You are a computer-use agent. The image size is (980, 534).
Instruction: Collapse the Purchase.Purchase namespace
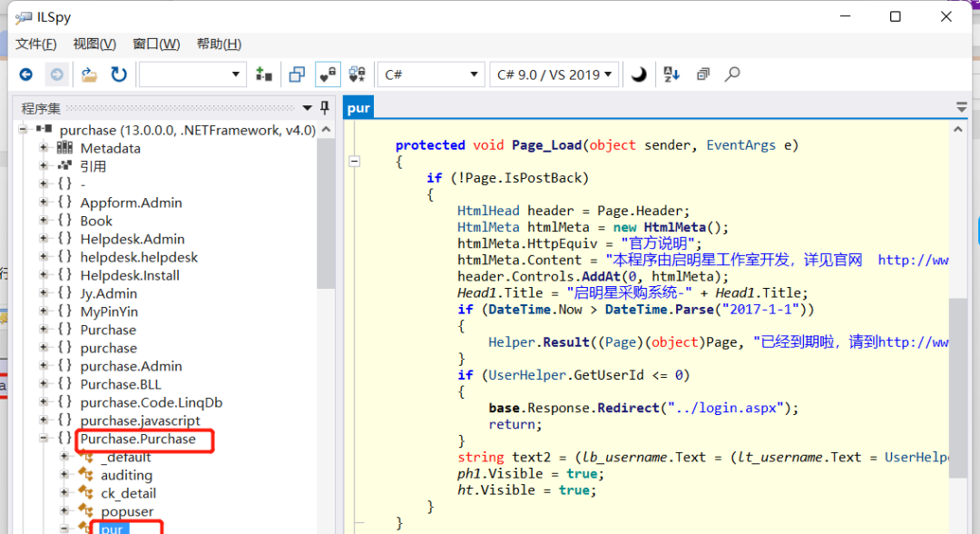tap(44, 438)
